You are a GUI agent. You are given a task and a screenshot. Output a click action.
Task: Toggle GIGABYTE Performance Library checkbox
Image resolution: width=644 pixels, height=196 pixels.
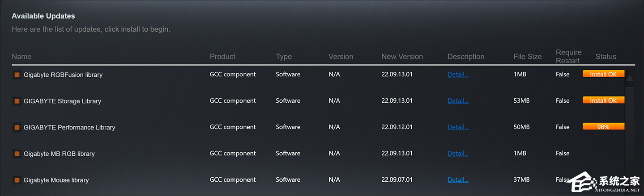point(17,127)
